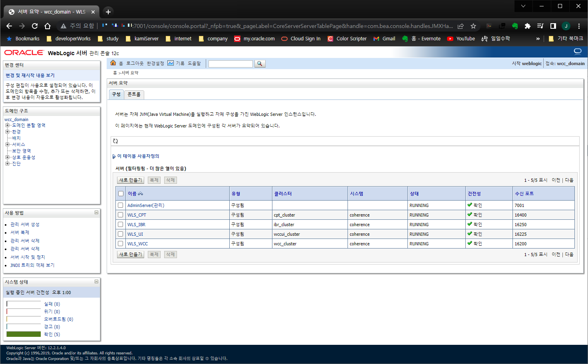Open the 보안 영역 tree item
The image size is (588, 364).
pos(21,151)
